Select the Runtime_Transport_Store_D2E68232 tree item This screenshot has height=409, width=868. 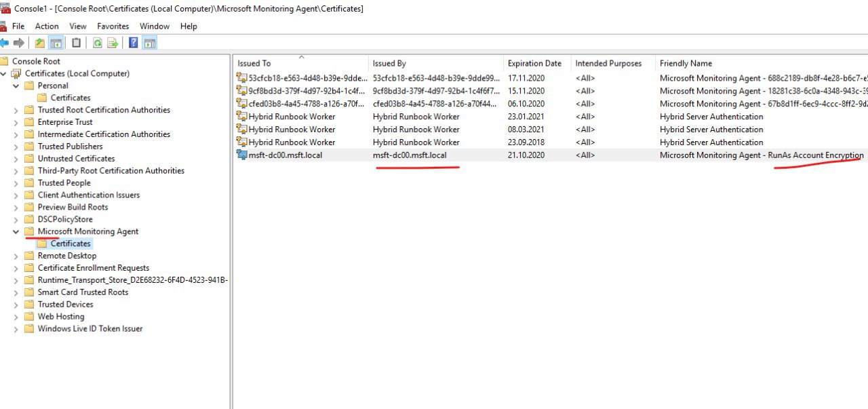[x=133, y=280]
